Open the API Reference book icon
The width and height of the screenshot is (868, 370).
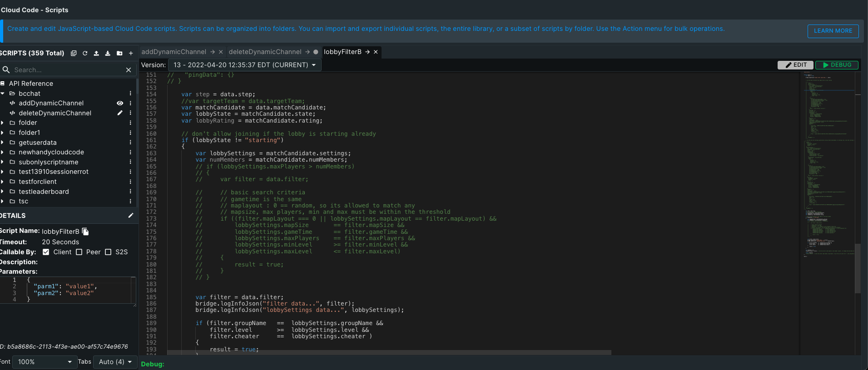click(3, 84)
